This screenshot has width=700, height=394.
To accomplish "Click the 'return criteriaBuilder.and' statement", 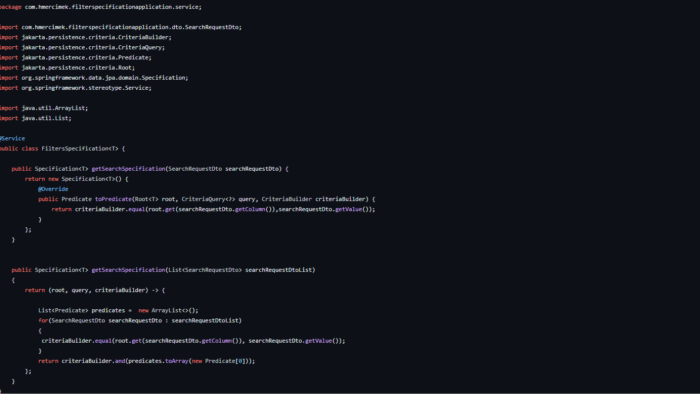I will 146,361.
